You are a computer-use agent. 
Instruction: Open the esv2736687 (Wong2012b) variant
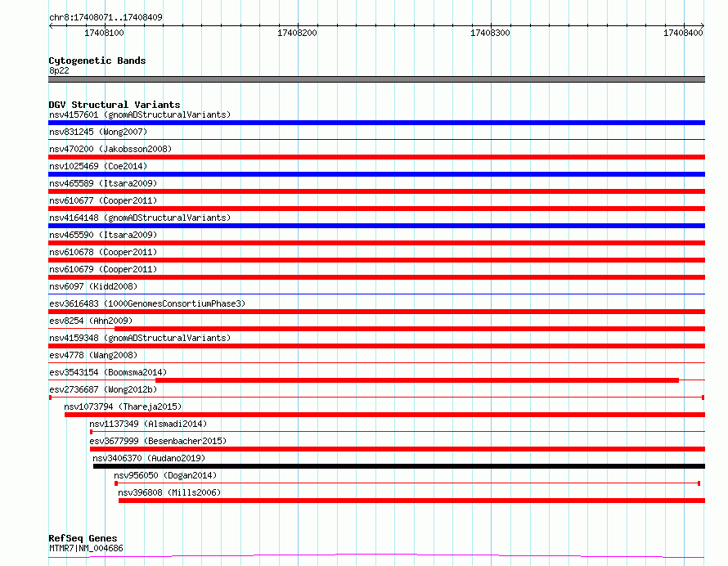(103, 389)
